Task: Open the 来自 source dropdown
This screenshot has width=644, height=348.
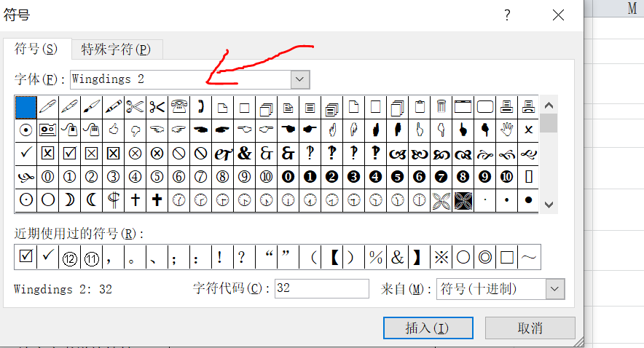Action: (555, 289)
